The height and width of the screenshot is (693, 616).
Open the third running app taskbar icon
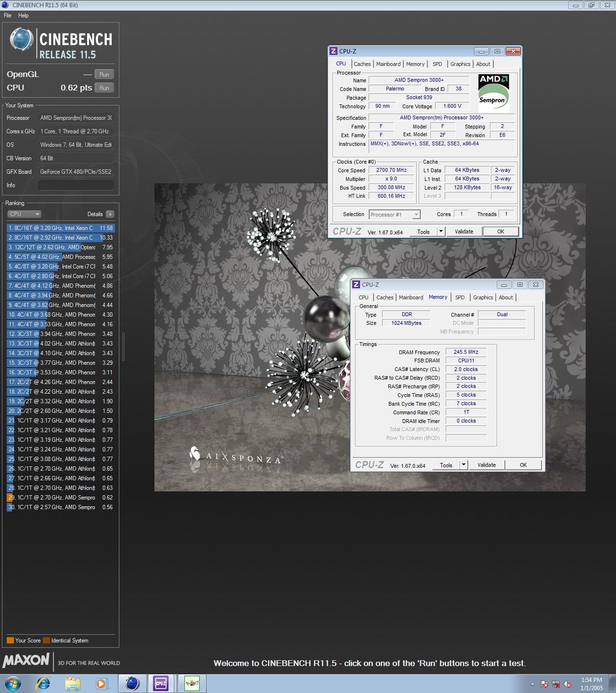tap(192, 683)
